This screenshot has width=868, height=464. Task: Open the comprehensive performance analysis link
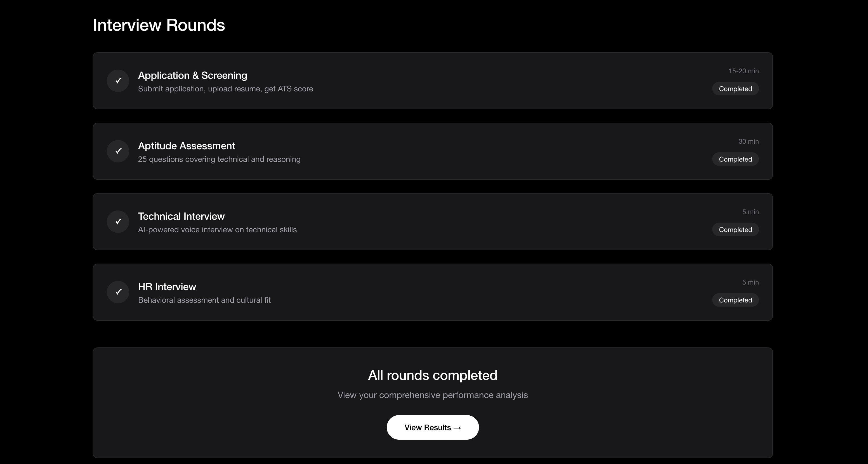pyautogui.click(x=432, y=395)
